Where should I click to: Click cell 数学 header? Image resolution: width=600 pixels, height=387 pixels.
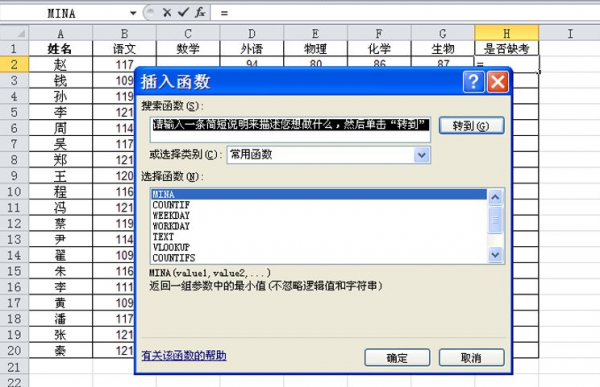click(x=188, y=49)
